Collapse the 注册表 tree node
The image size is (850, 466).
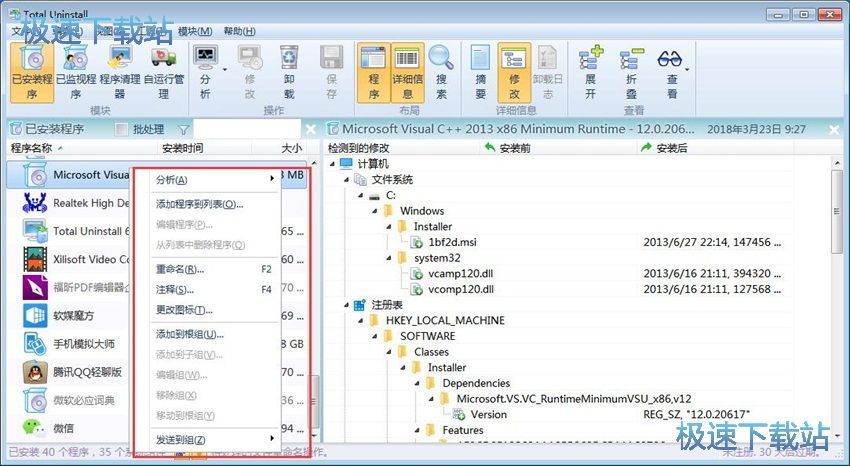click(x=346, y=305)
